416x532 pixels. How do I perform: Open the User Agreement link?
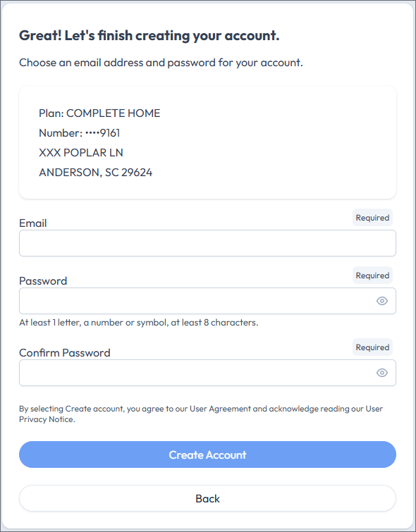click(220, 409)
